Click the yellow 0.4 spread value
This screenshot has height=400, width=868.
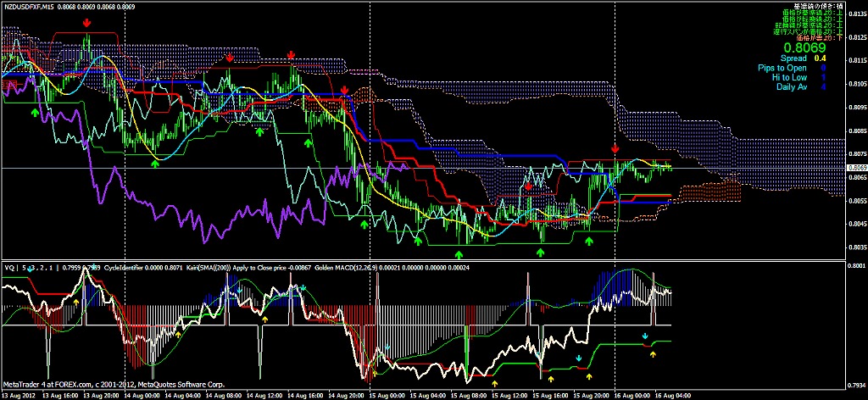coord(821,58)
